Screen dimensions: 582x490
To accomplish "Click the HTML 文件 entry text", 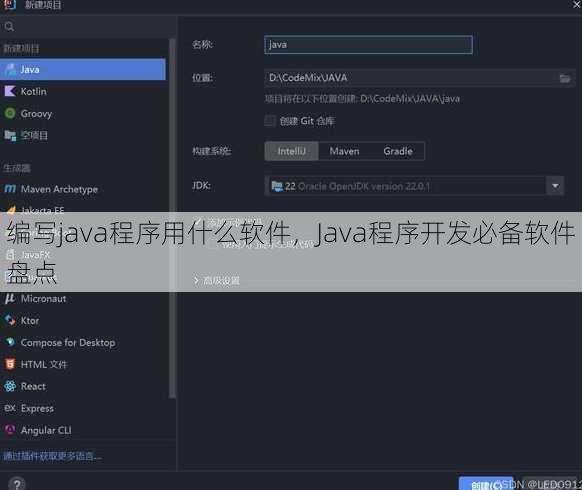I will pos(44,365).
